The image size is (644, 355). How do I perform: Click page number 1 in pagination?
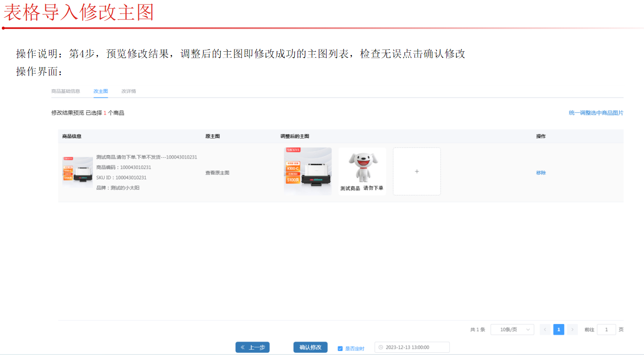(x=559, y=330)
